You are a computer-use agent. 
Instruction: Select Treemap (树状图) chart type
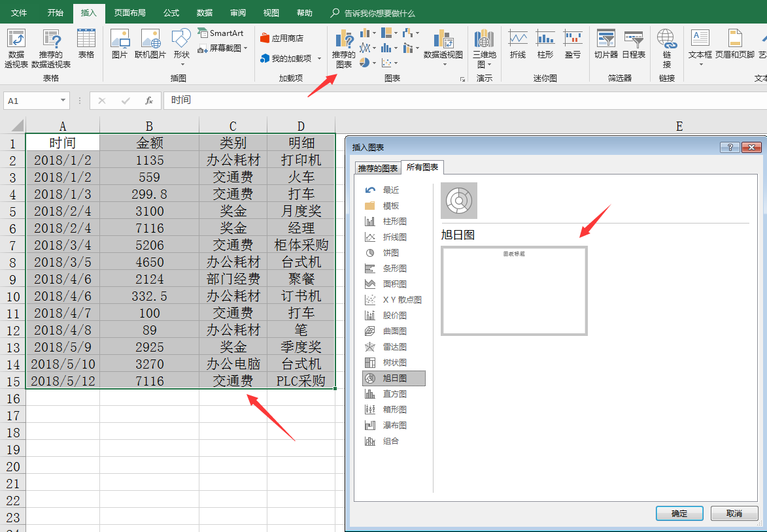(x=394, y=362)
